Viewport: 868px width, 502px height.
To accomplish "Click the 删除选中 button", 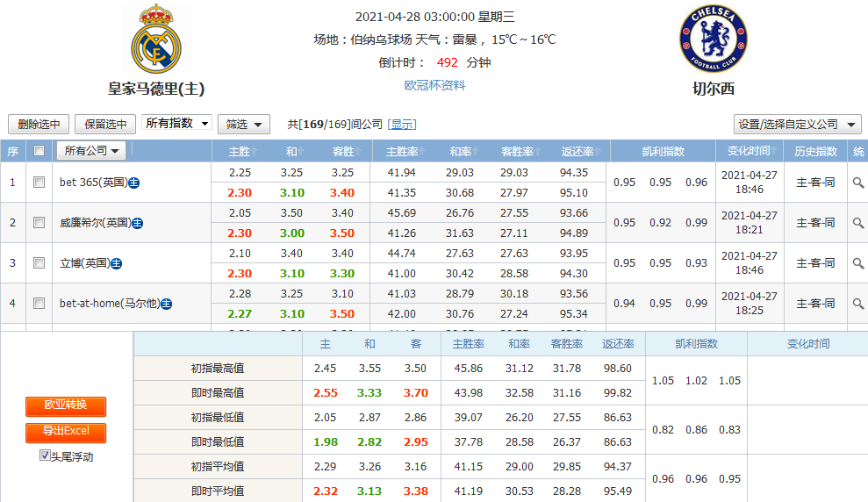I will pyautogui.click(x=39, y=124).
